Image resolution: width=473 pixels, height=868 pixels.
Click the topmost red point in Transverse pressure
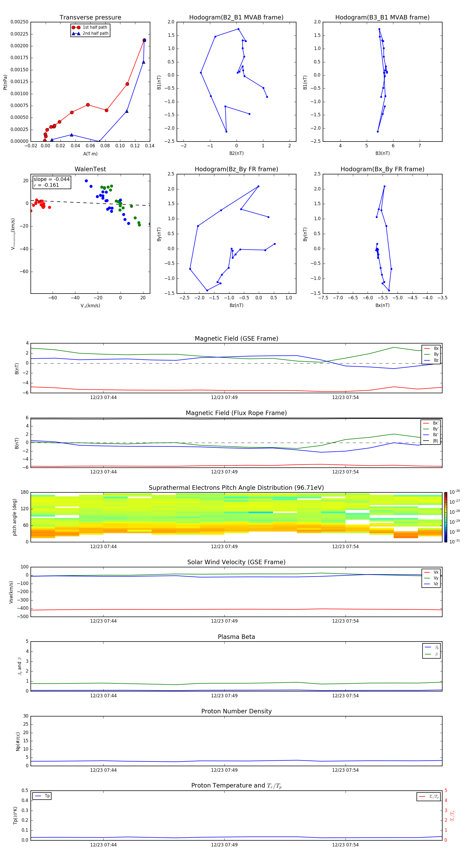(144, 41)
